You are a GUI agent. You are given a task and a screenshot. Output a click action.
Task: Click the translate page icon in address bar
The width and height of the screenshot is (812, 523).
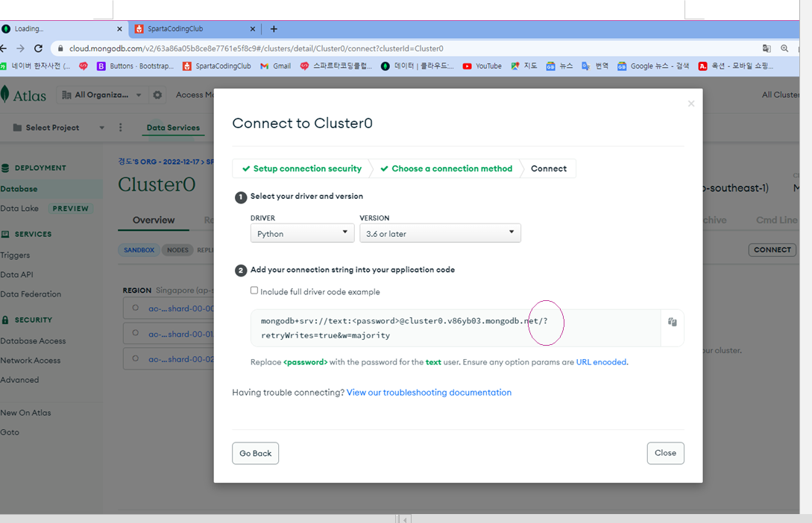[767, 48]
